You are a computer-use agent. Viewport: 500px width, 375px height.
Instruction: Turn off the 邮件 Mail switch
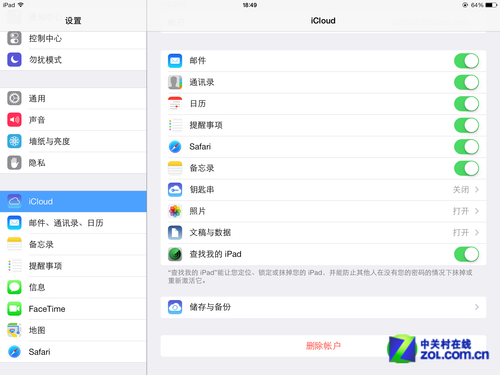coord(466,61)
